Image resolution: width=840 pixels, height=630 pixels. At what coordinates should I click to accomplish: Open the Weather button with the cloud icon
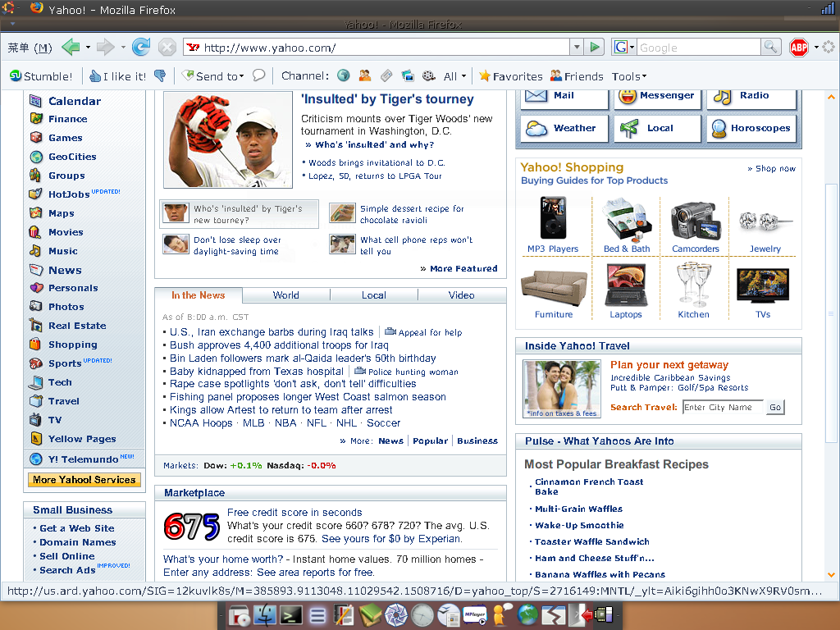click(x=564, y=129)
